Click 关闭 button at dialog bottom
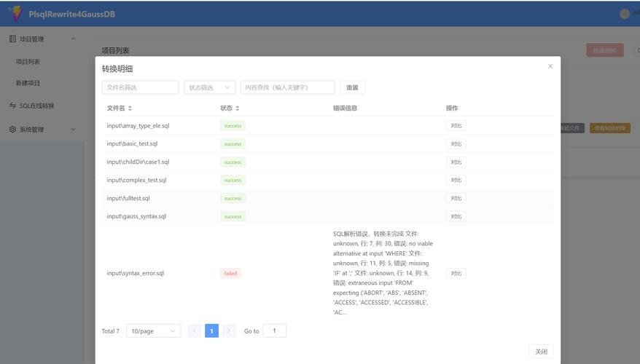This screenshot has width=640, height=364. coord(541,352)
